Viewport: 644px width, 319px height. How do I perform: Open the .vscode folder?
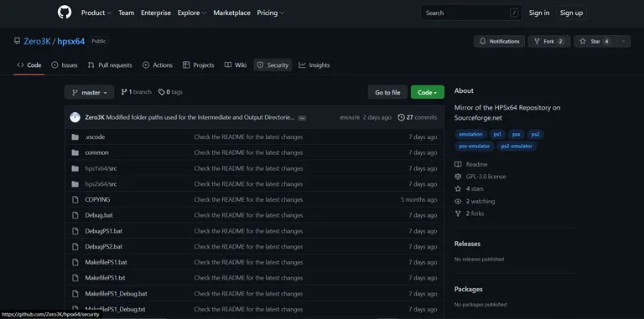95,137
